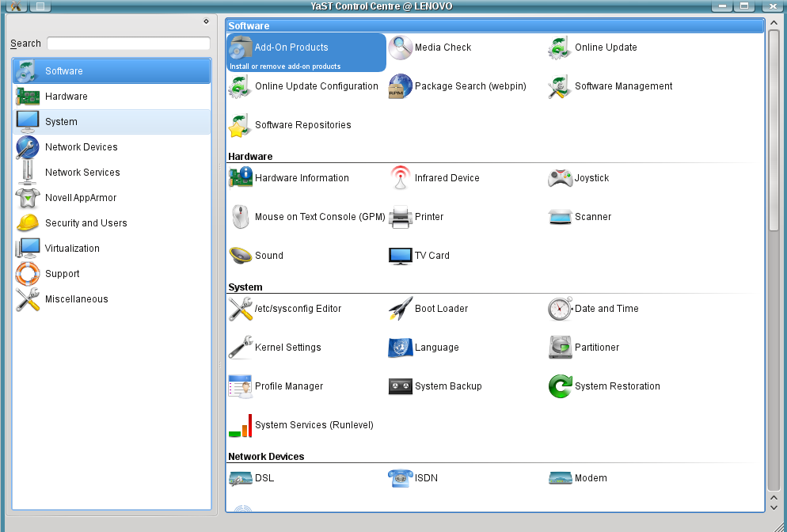Image resolution: width=787 pixels, height=532 pixels.
Task: Open Online Update Configuration icon
Action: (241, 86)
